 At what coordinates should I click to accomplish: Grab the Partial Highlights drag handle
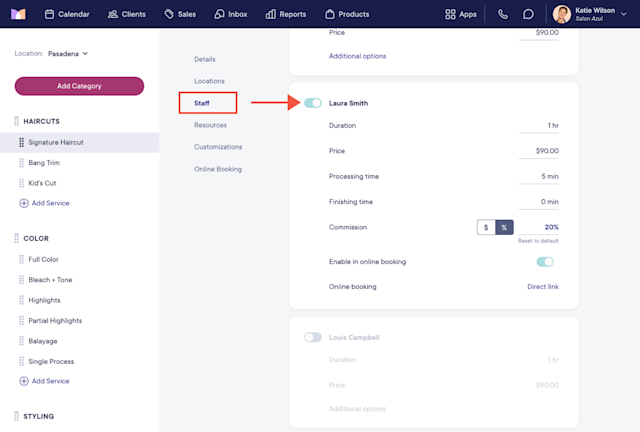[21, 321]
